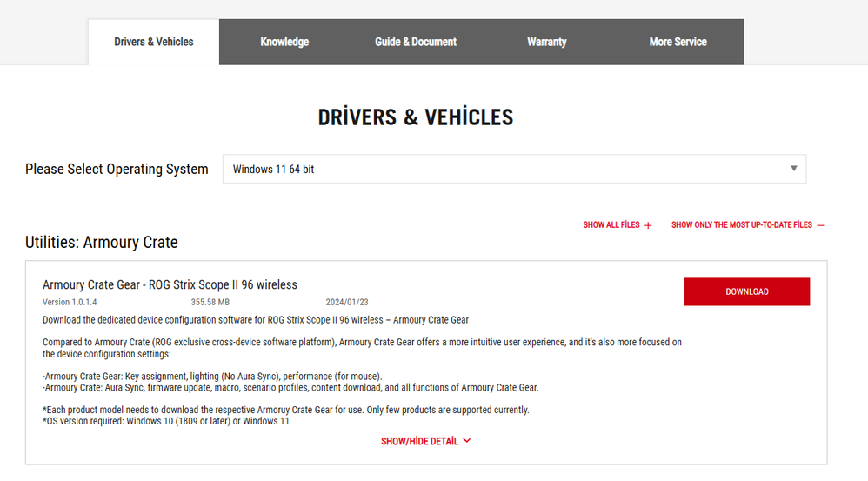868x481 pixels.
Task: Toggle the Show/Hide Detail expander
Action: tap(425, 441)
